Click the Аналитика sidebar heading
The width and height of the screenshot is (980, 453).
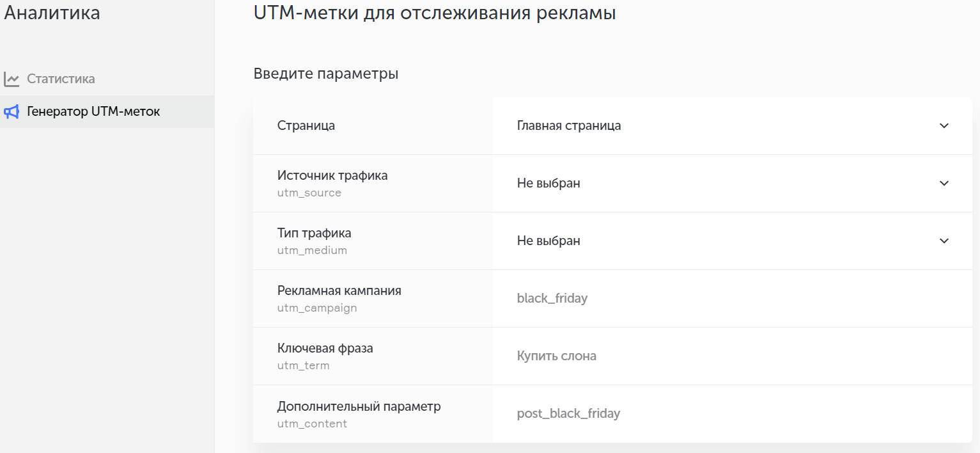(52, 13)
